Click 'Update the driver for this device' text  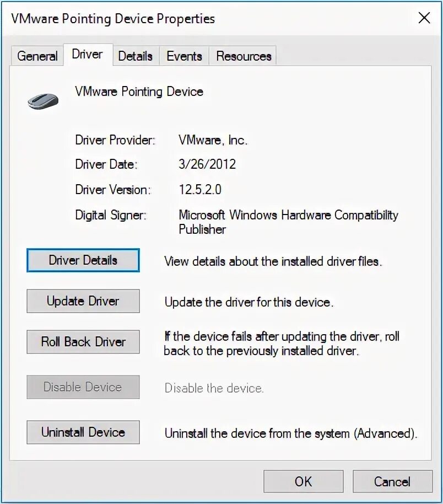click(249, 303)
